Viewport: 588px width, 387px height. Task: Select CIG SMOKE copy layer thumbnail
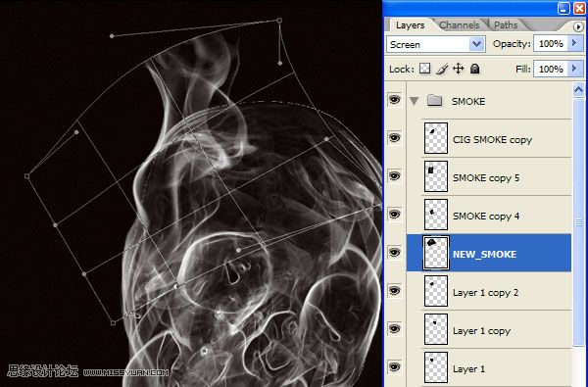(x=436, y=138)
